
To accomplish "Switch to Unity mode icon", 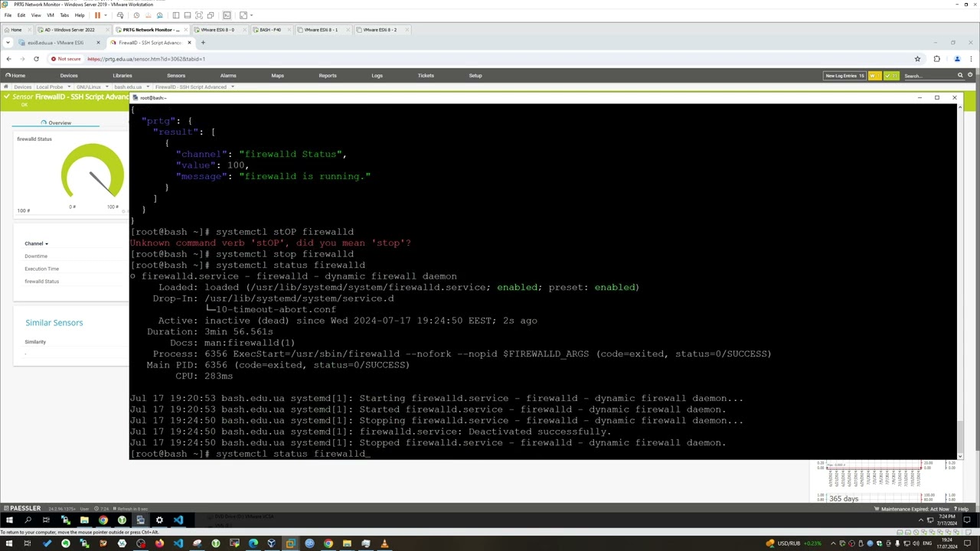I will (211, 15).
